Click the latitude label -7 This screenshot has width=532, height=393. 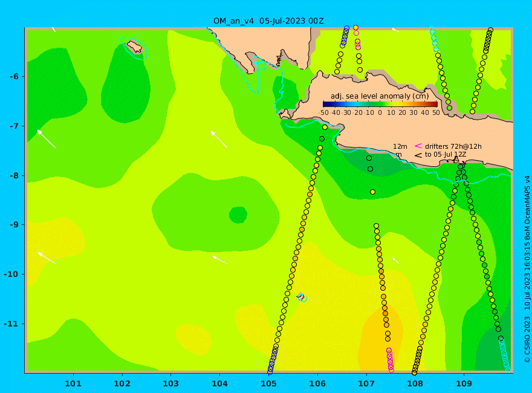pyautogui.click(x=15, y=126)
